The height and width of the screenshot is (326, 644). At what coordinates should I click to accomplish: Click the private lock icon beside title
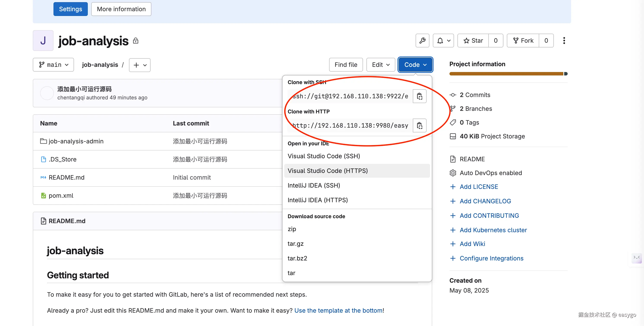tap(135, 41)
